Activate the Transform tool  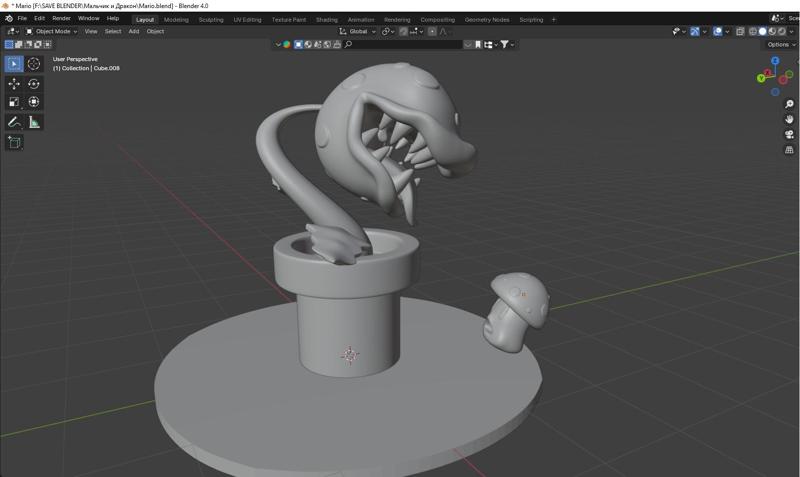(x=34, y=102)
